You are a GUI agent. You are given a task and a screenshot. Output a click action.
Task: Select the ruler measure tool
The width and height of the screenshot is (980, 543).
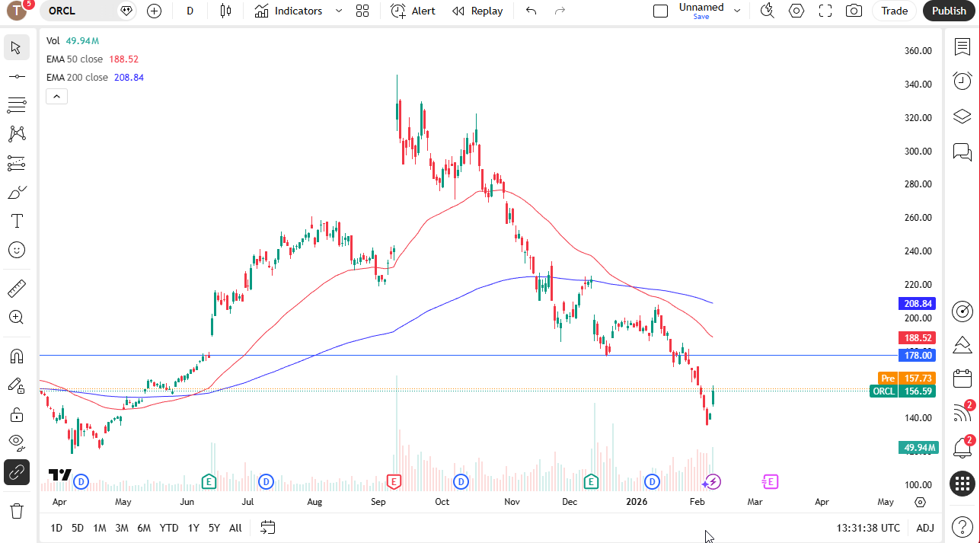[17, 289]
